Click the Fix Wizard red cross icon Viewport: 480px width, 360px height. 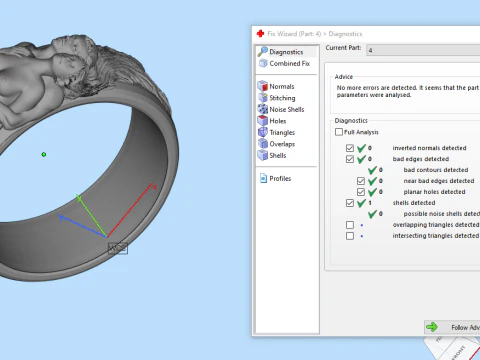click(x=260, y=34)
